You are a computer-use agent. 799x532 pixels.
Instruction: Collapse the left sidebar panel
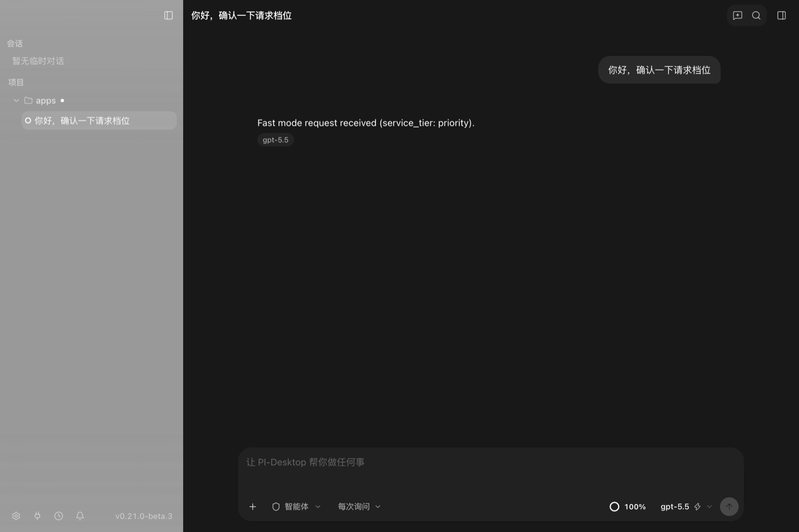(168, 15)
